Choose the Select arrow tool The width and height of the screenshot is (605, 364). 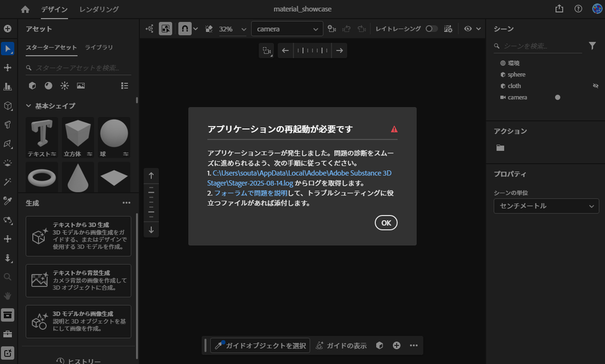point(7,48)
